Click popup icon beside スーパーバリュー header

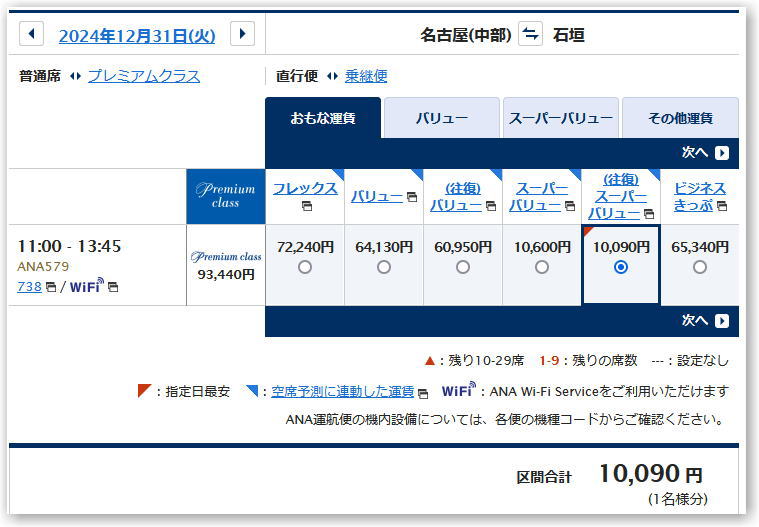click(570, 207)
